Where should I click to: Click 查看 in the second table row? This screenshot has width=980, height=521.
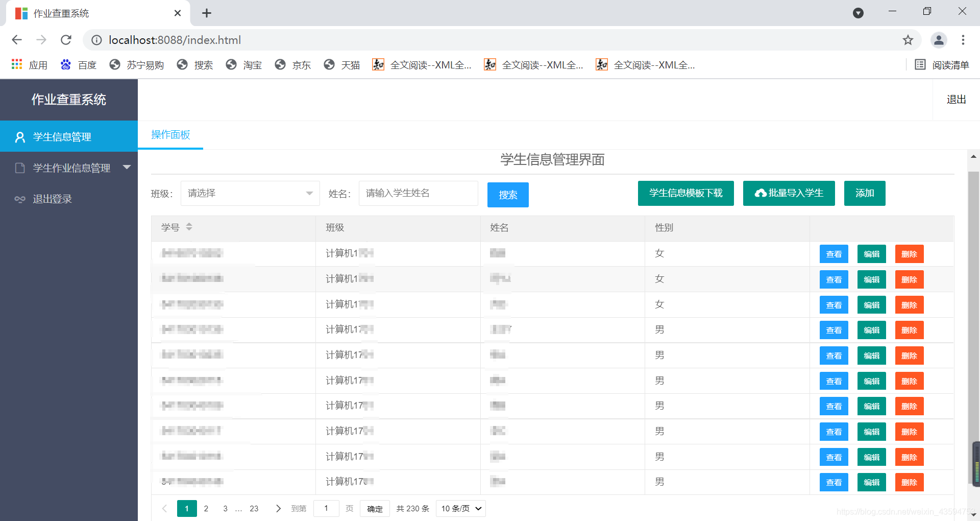pyautogui.click(x=834, y=279)
